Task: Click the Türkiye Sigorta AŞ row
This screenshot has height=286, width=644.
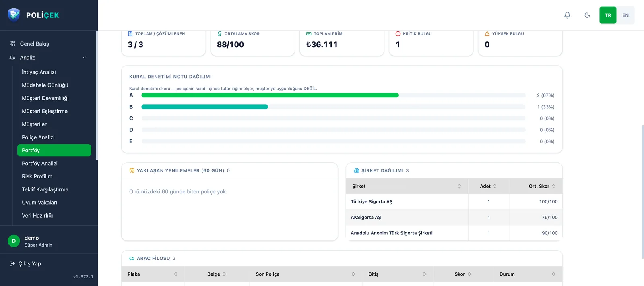Action: 454,201
